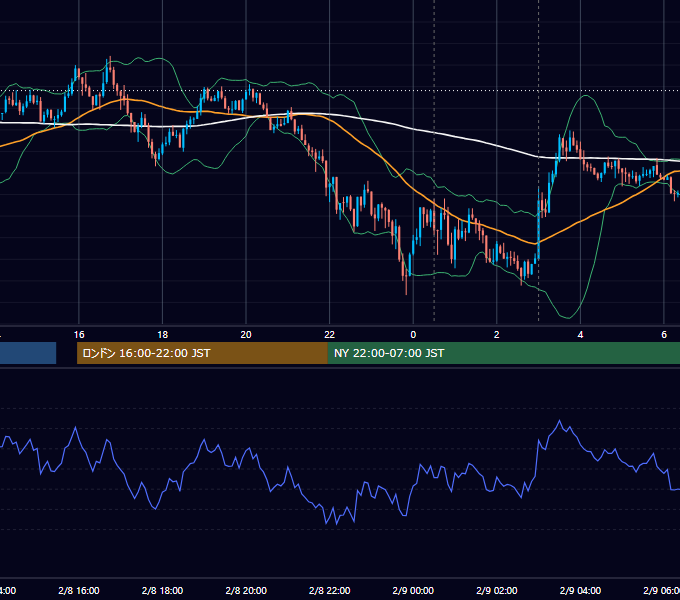Click the 4 hour label on upper axis
The width and height of the screenshot is (680, 600).
580,335
